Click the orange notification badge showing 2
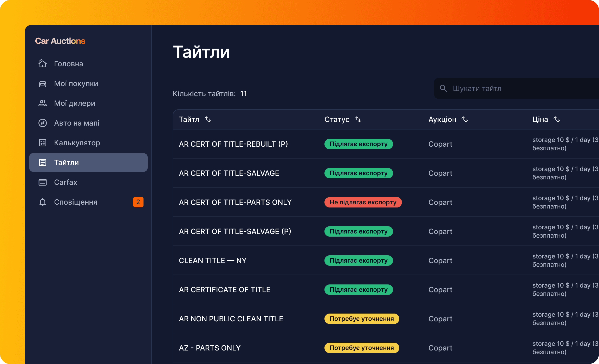The image size is (599, 364). [138, 202]
